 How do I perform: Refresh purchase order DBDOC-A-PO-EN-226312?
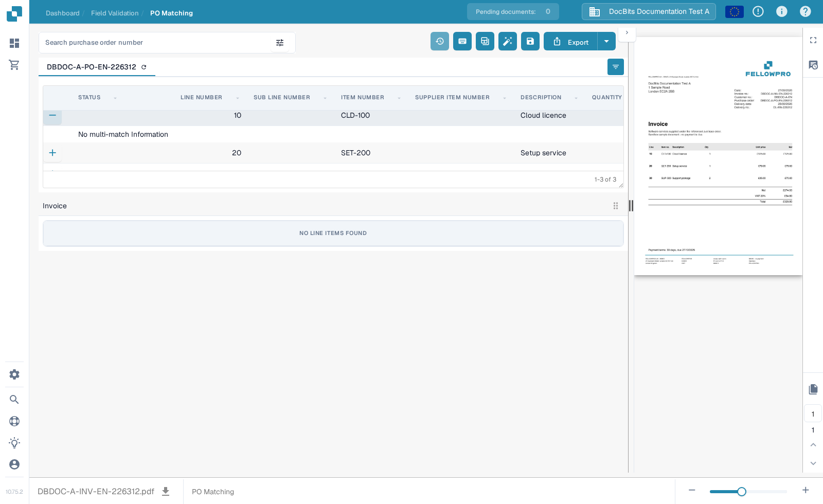(x=144, y=67)
